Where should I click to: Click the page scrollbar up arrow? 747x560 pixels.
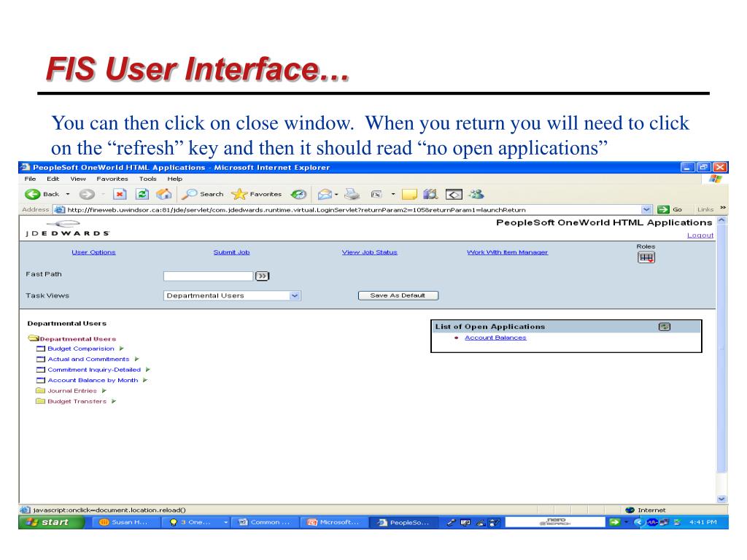tap(721, 220)
